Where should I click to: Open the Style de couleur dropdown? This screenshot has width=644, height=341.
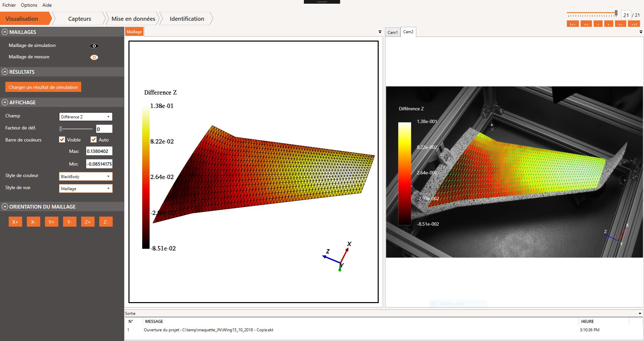[x=86, y=176]
